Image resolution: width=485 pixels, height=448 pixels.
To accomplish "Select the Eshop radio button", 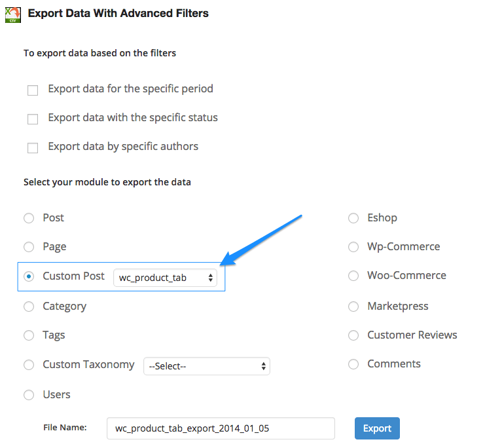I will coord(353,218).
